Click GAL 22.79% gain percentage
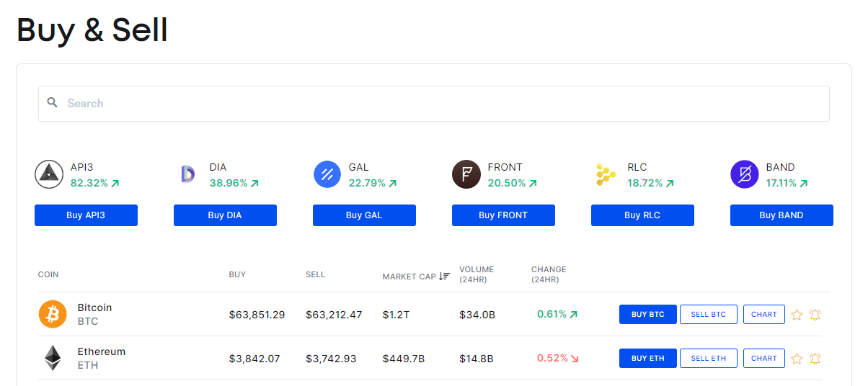868x386 pixels. (x=368, y=183)
